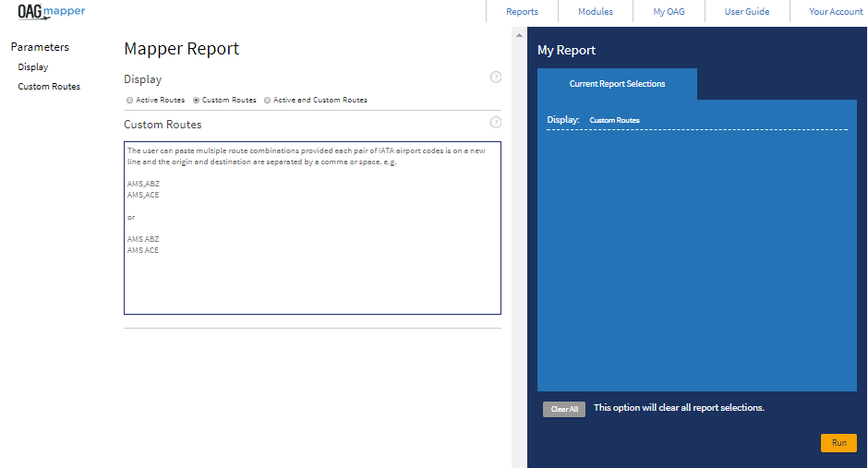
Task: Click the Clear All button
Action: (564, 409)
